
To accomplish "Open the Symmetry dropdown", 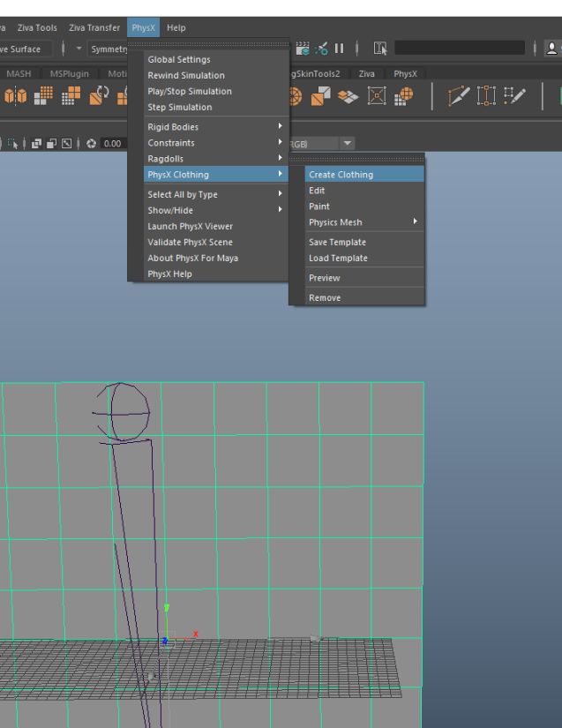I will (x=109, y=49).
